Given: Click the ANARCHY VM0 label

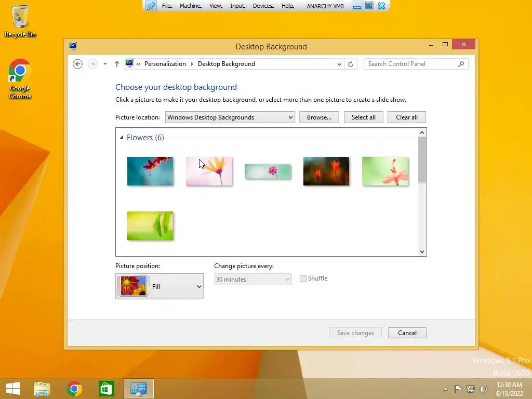Looking at the screenshot, I should [x=325, y=6].
